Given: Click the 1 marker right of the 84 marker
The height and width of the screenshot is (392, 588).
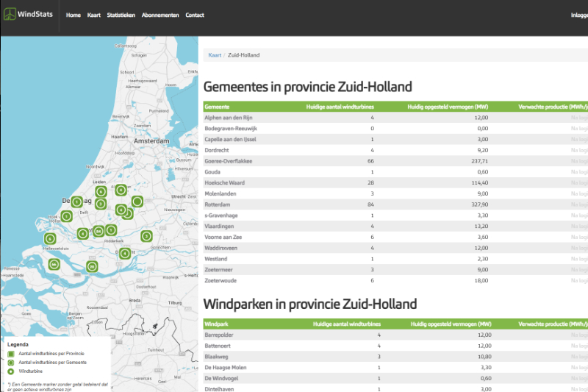Looking at the screenshot, I should click(x=111, y=230).
